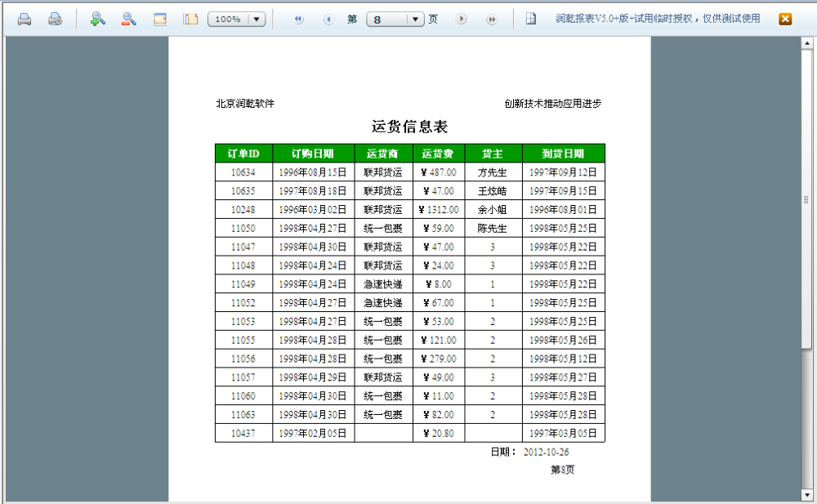This screenshot has width=817, height=504.
Task: Go to the previous page
Action: [x=328, y=20]
